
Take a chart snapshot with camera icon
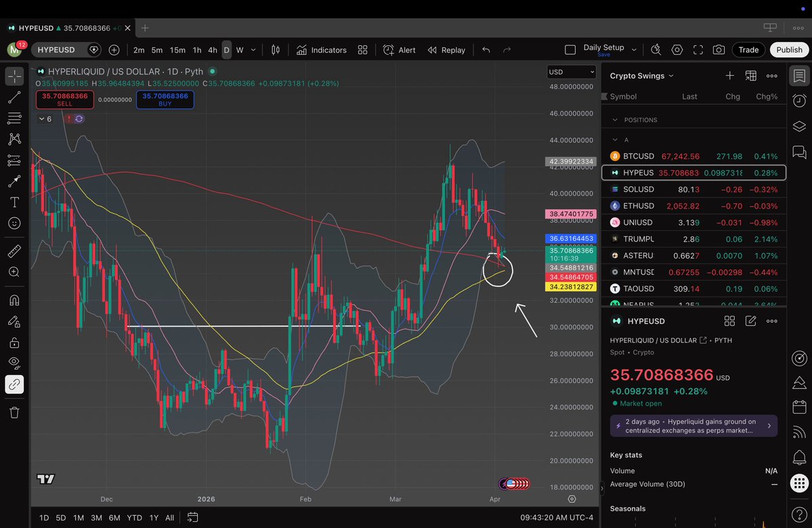(719, 50)
